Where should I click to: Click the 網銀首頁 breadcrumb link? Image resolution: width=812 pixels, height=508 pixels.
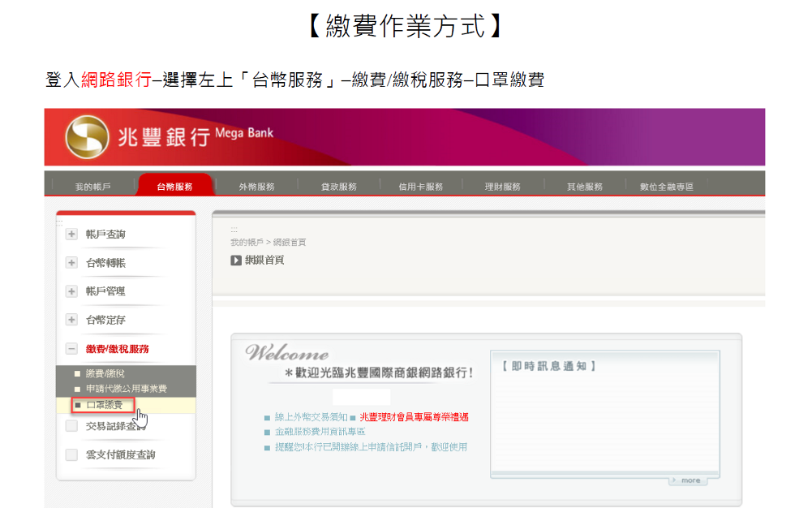coord(290,242)
